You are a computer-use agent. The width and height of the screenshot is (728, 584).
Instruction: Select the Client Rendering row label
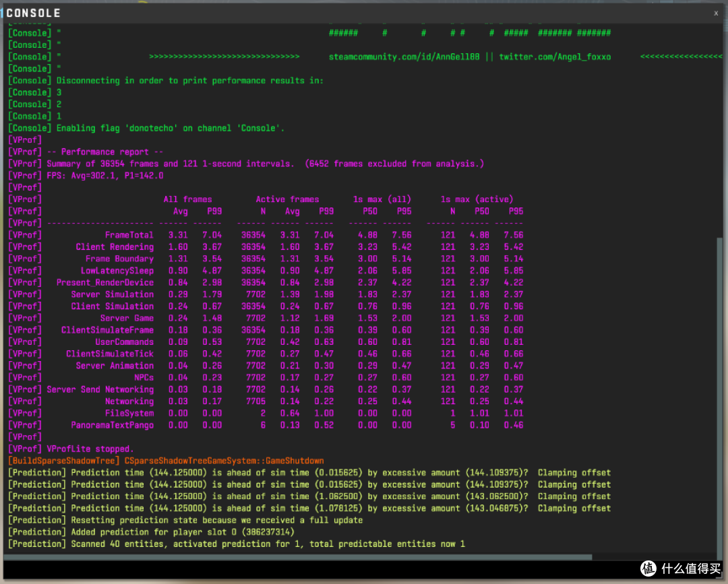tap(115, 247)
